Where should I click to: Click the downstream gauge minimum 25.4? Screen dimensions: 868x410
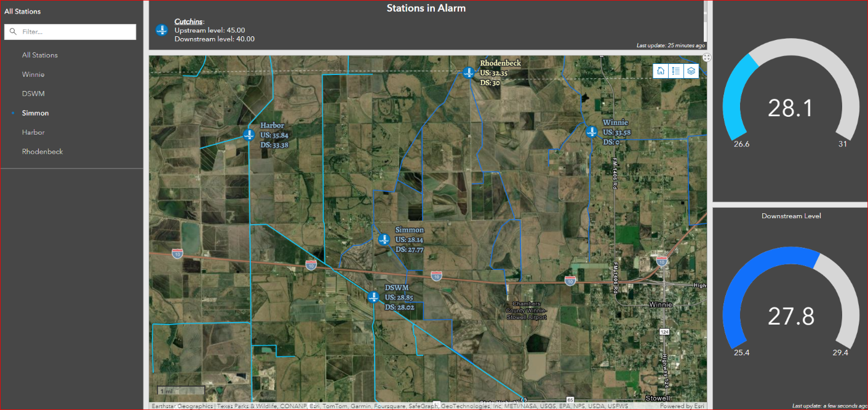click(741, 353)
